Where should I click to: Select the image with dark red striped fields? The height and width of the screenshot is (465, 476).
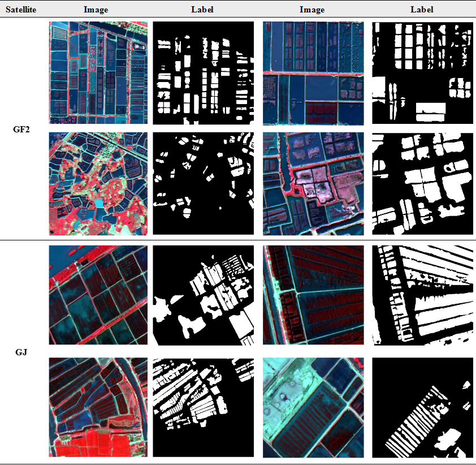point(313,295)
